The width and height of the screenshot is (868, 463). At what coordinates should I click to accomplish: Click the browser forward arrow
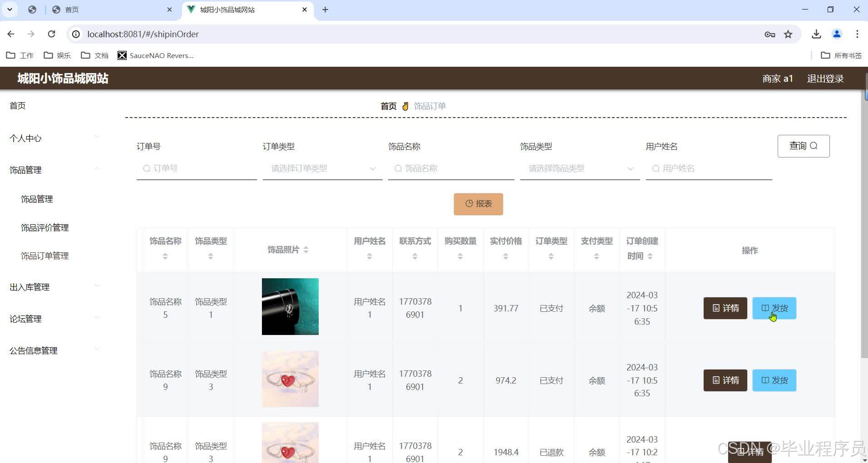[31, 34]
